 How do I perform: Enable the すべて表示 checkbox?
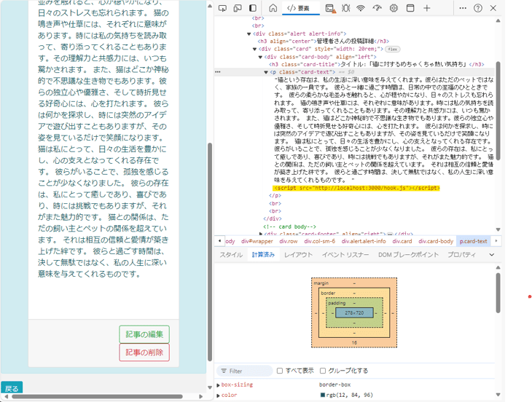tap(280, 371)
